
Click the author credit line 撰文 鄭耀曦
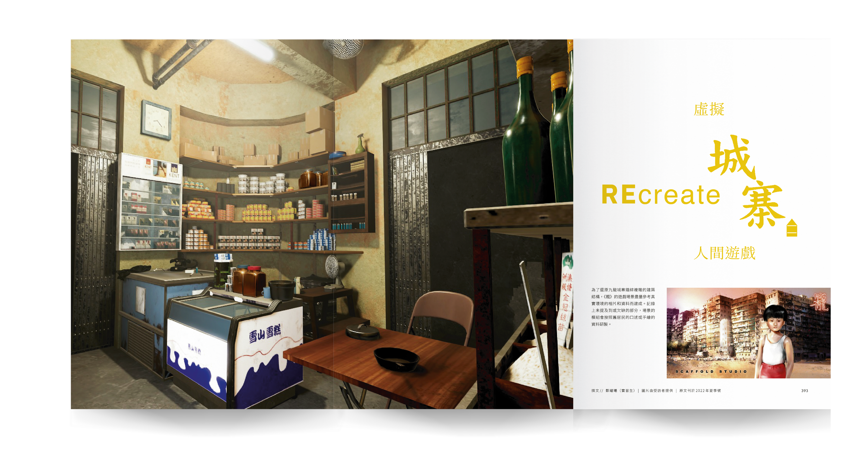(x=612, y=391)
